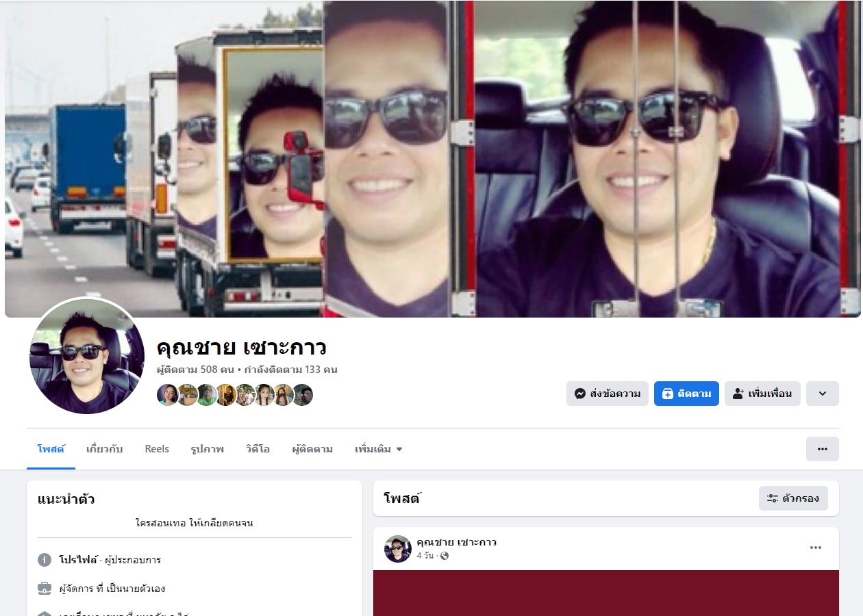Click the ส่งข้อความ button
Viewport: 863px width, 616px height.
pos(608,394)
